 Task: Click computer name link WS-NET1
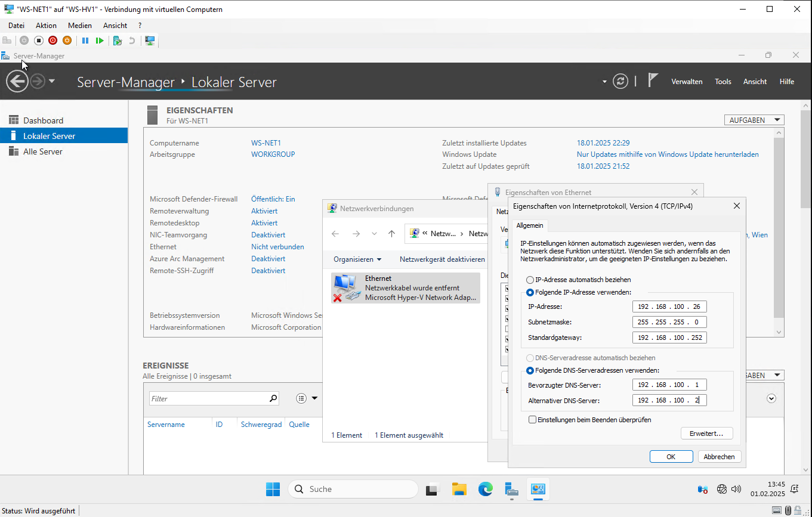pos(266,143)
